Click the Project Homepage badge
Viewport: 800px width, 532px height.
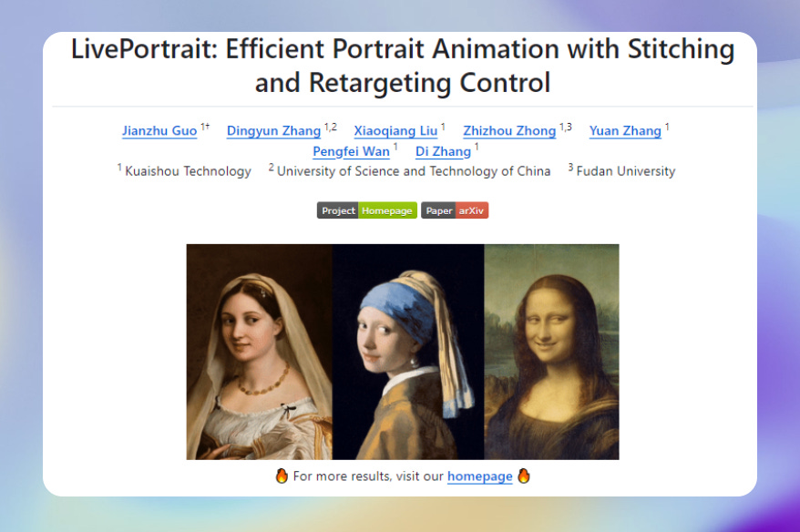point(367,210)
